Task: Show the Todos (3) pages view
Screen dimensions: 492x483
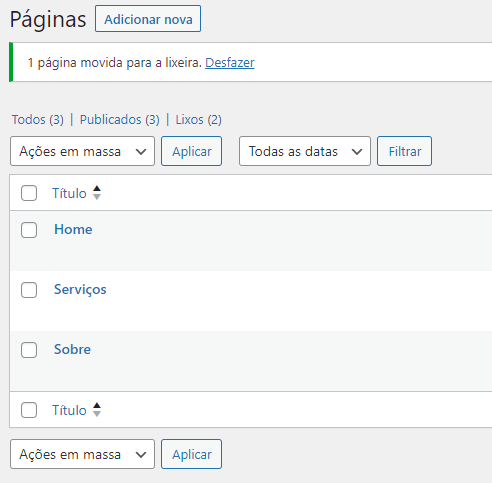Action: click(38, 120)
